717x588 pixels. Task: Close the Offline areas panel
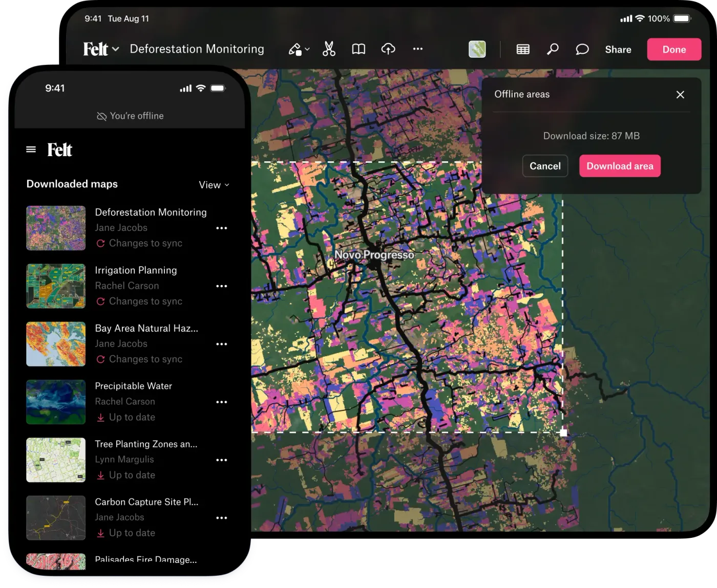pos(680,95)
